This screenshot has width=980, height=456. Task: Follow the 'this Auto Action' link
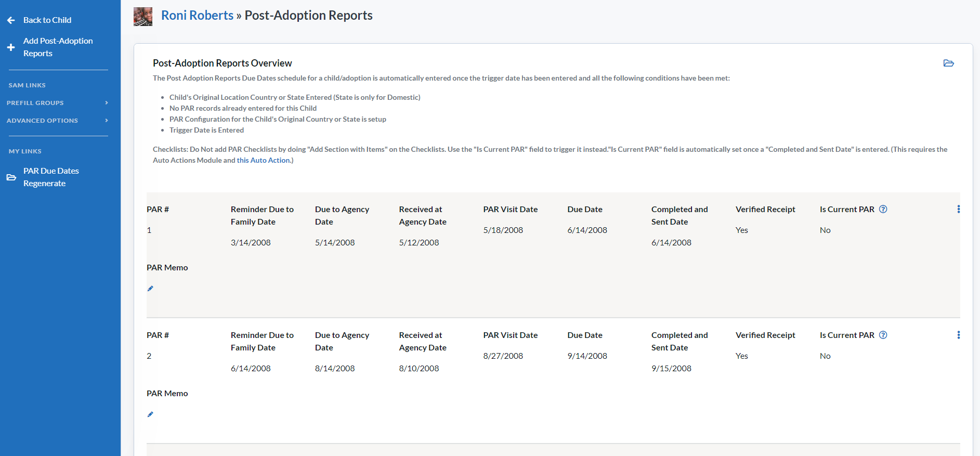[263, 160]
